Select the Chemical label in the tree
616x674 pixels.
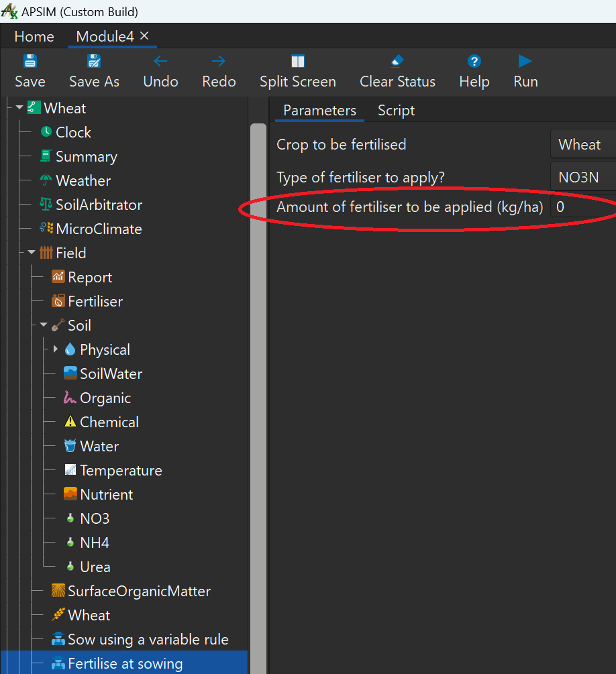tap(109, 422)
